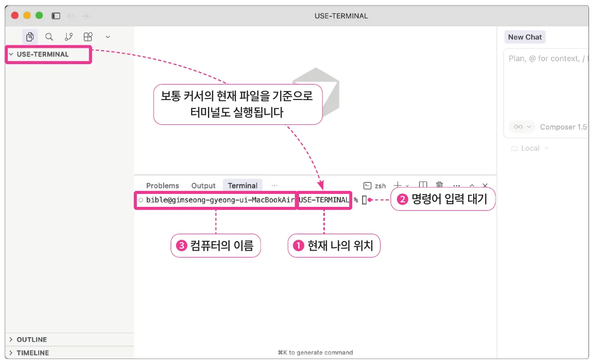Expand the TIMELINE section
The height and width of the screenshot is (364, 593).
pyautogui.click(x=70, y=353)
